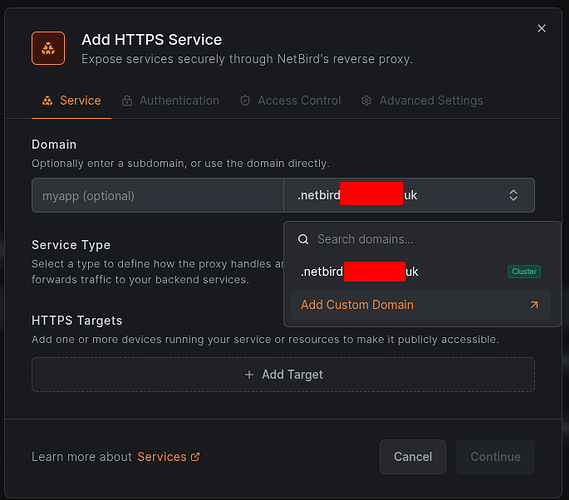The width and height of the screenshot is (569, 500).
Task: Click the HTTPS Targets heading
Action: [77, 320]
